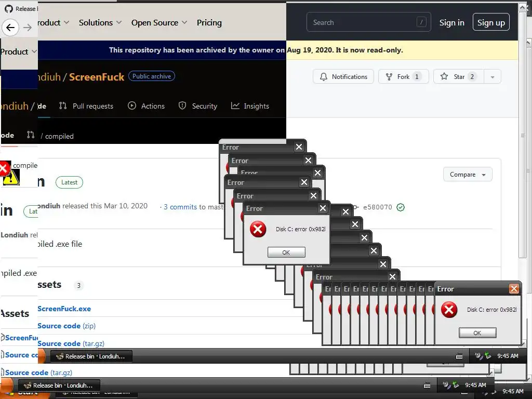This screenshot has width=532, height=399.
Task: Star the repository
Action: [458, 77]
